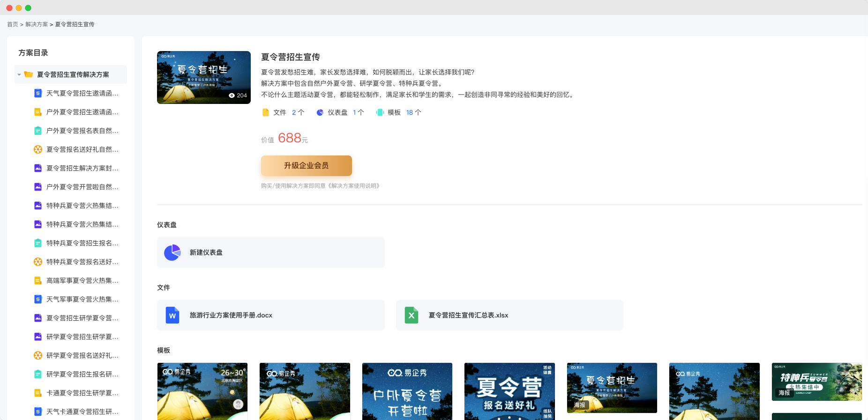Click the green window maximize button

pyautogui.click(x=28, y=8)
